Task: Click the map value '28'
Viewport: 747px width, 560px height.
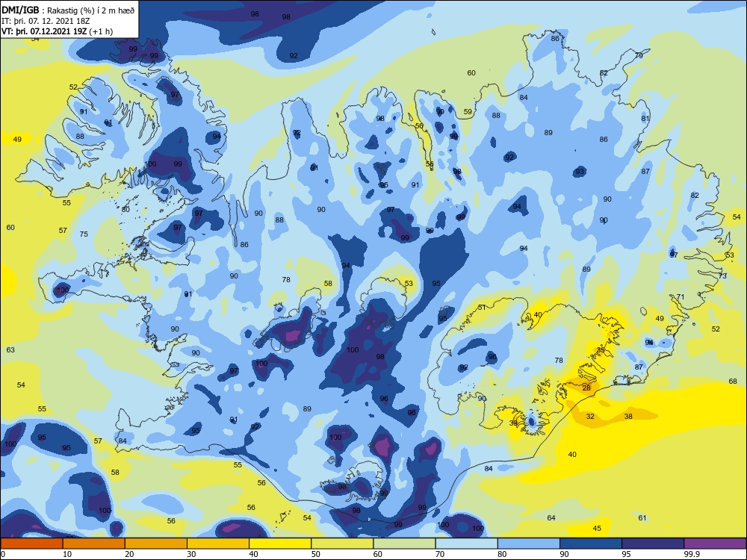Action: (586, 388)
